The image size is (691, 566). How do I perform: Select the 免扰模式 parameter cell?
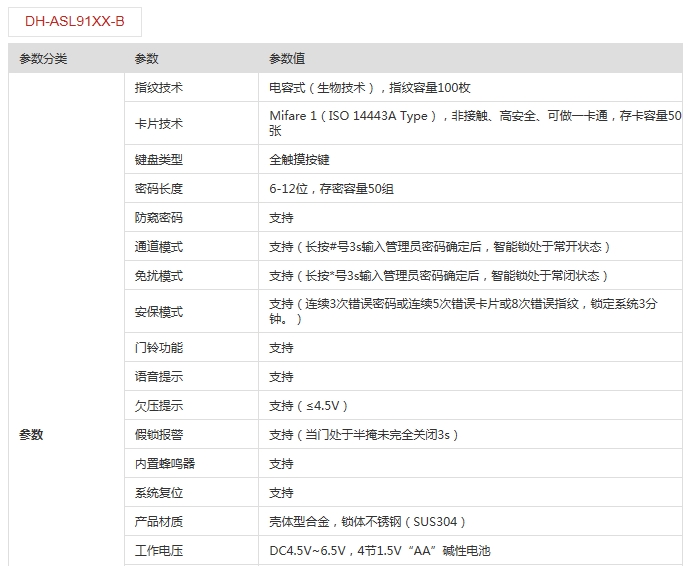click(x=192, y=276)
